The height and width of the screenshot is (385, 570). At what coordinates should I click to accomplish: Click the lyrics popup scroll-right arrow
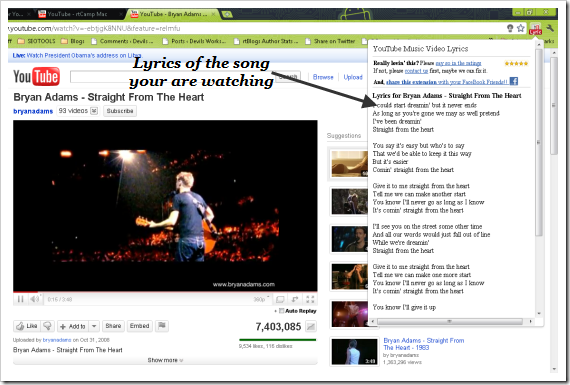click(530, 322)
